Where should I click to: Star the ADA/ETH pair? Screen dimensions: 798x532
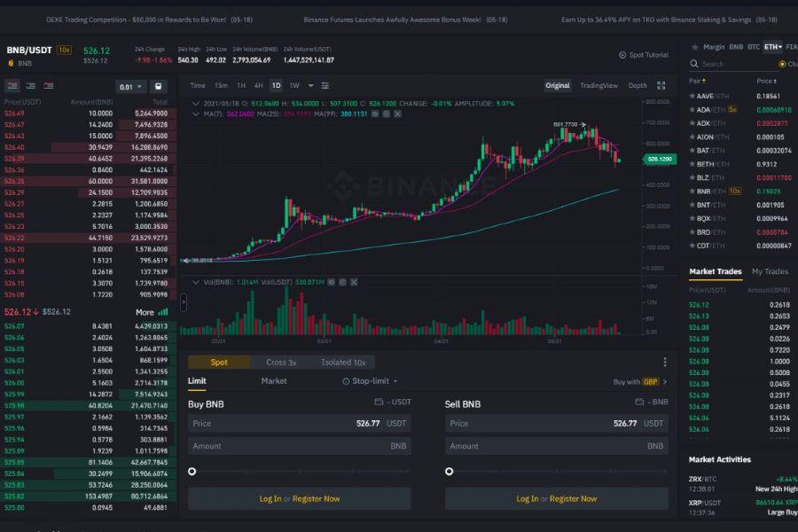[x=692, y=109]
